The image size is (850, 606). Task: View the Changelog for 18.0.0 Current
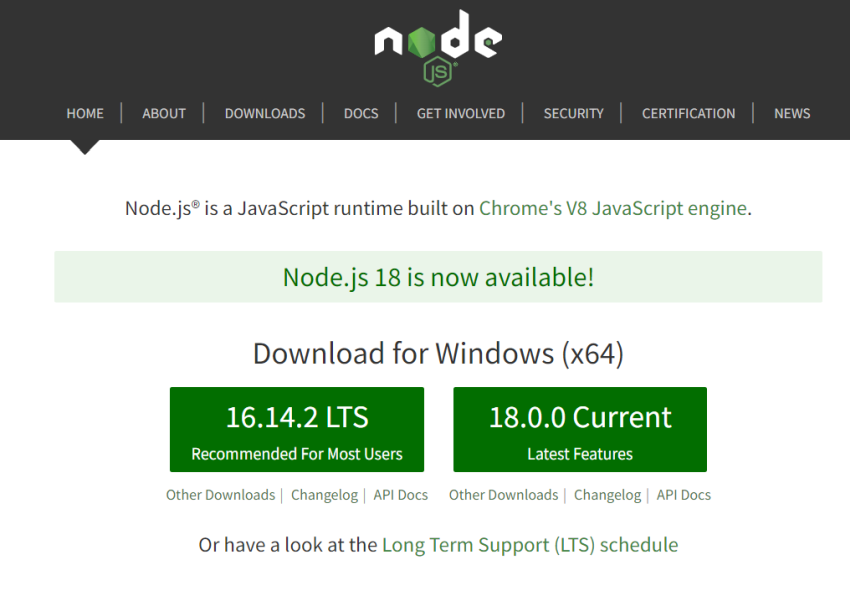click(607, 494)
